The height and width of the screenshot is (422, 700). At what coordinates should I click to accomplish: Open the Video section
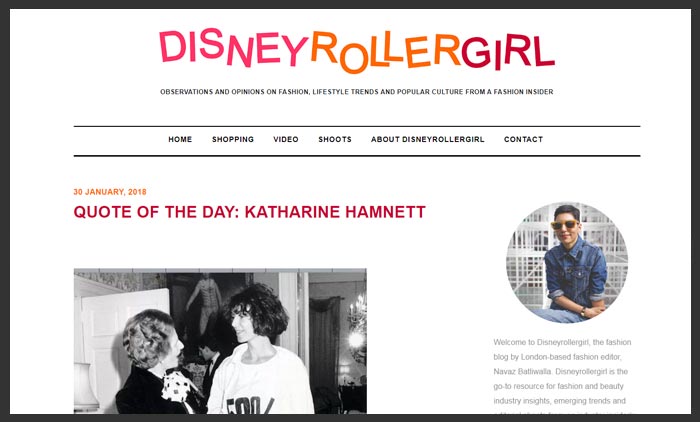point(286,139)
